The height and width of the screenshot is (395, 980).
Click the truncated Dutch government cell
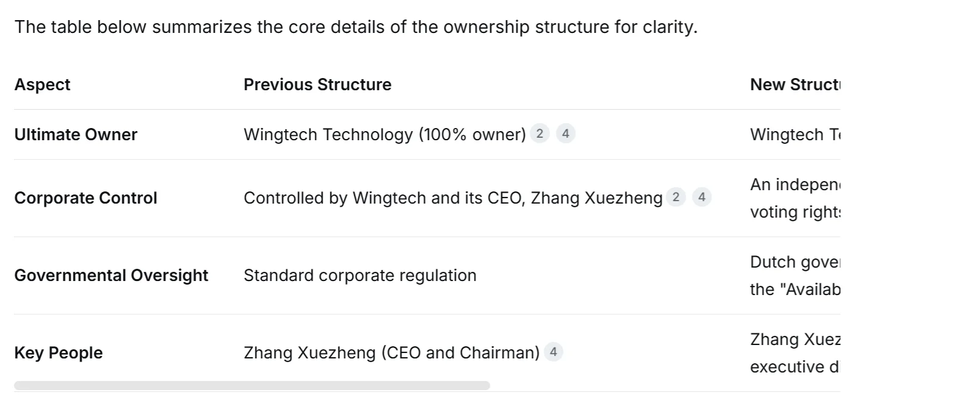pyautogui.click(x=794, y=276)
